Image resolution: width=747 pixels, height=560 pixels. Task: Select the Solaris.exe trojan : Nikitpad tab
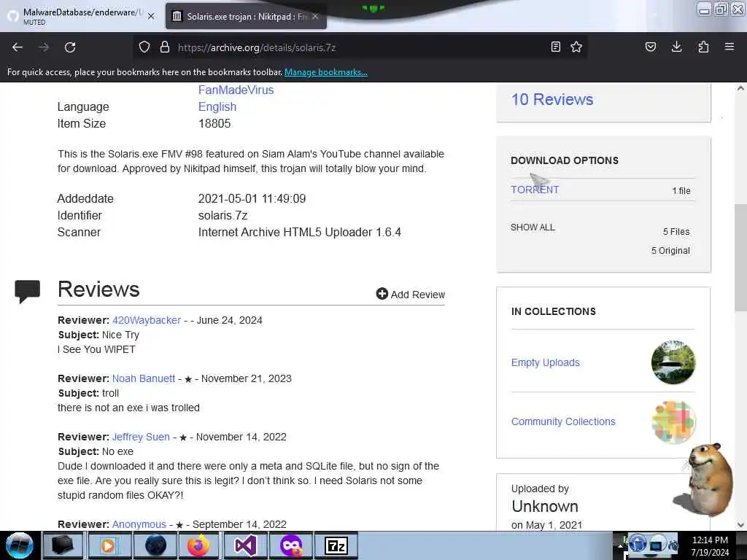[246, 16]
